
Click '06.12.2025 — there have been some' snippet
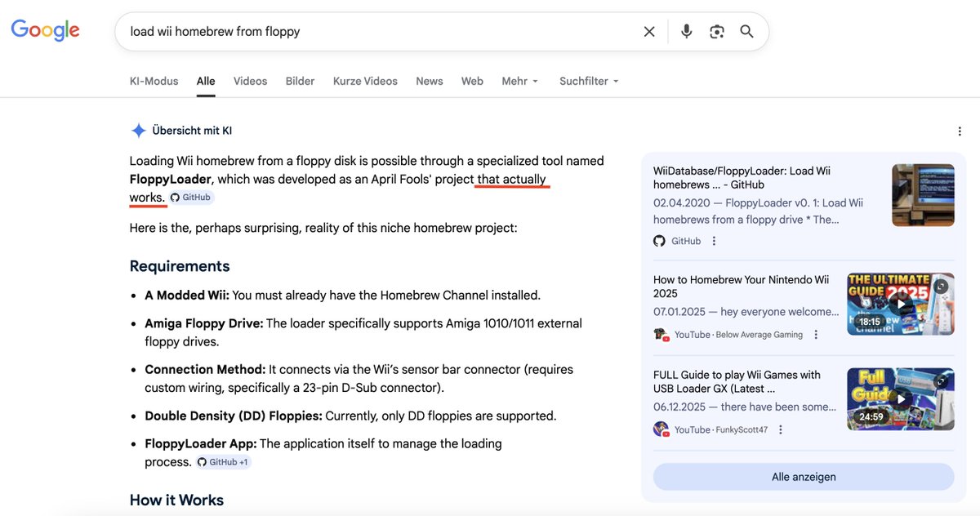tap(745, 407)
